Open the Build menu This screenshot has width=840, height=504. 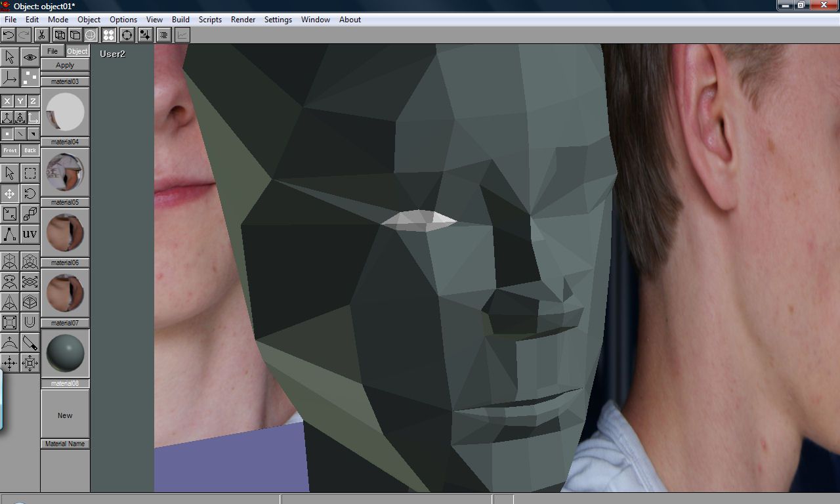point(180,19)
